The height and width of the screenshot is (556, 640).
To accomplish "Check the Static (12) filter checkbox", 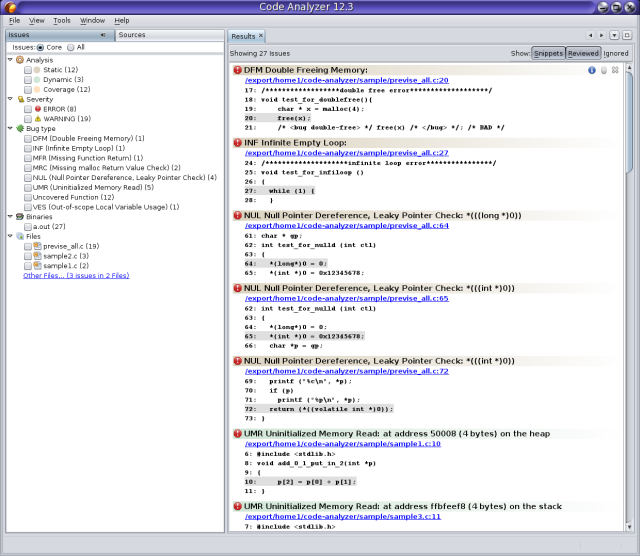I will [28, 70].
